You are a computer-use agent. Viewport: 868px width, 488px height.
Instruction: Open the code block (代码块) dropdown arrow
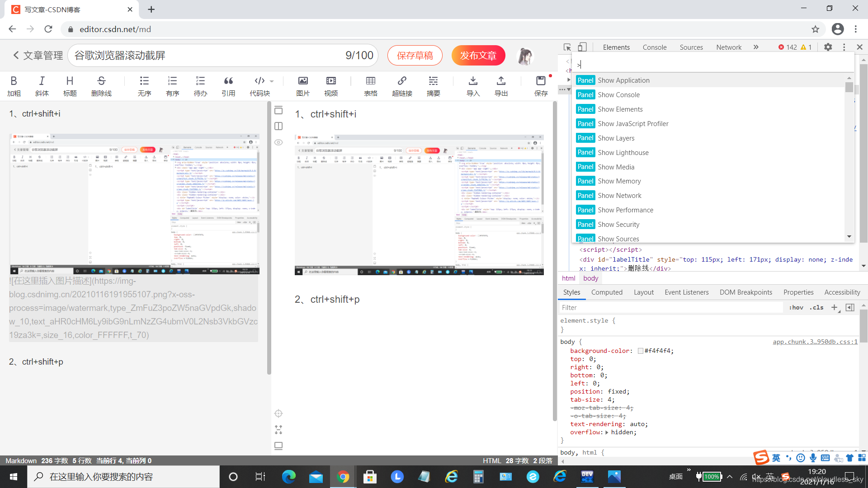pos(272,81)
